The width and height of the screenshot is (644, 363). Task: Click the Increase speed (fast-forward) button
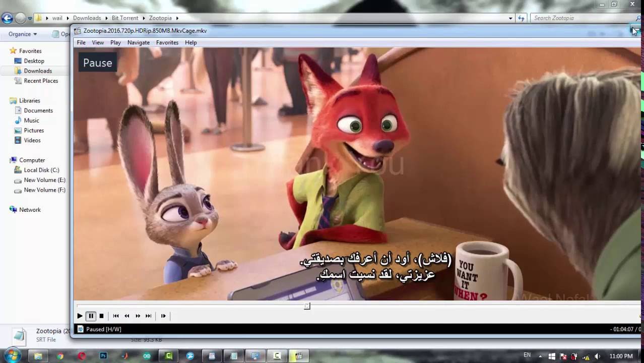[138, 316]
